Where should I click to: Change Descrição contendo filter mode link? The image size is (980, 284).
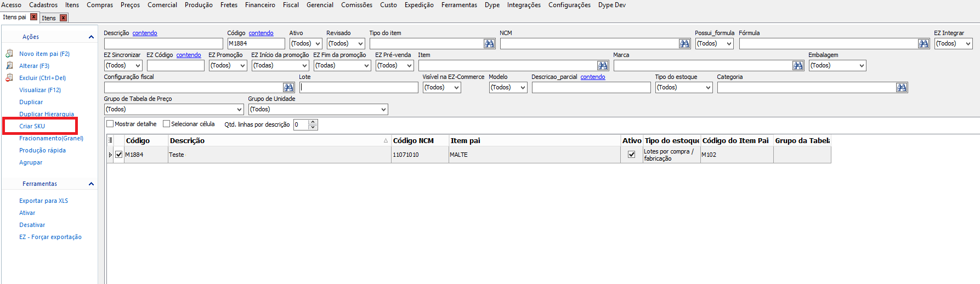[145, 33]
